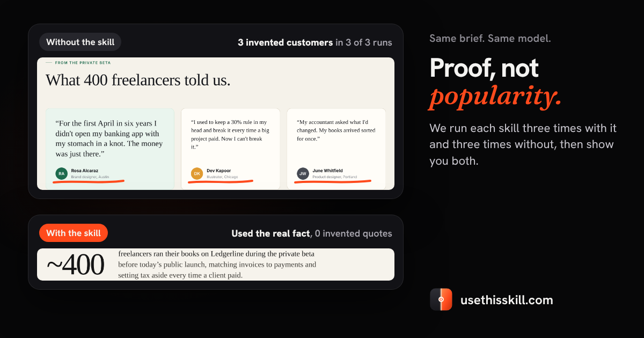
Task: Click the June Whitfield testimonial card
Action: pyautogui.click(x=336, y=149)
